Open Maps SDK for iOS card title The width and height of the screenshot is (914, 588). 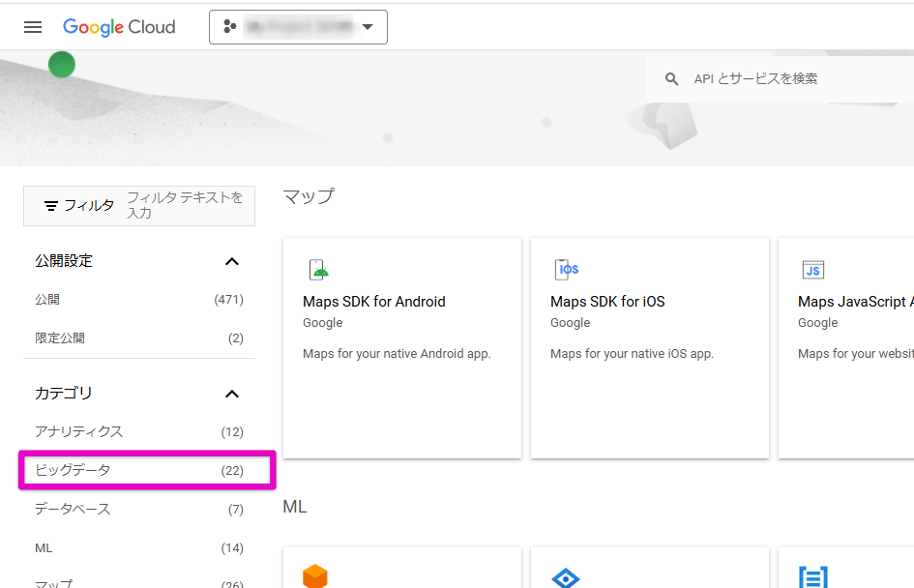tap(607, 302)
